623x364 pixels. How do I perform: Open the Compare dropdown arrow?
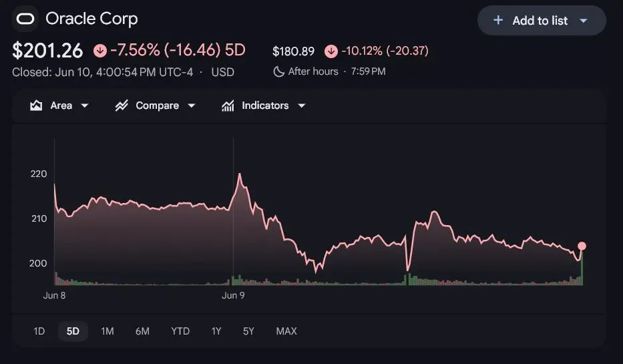click(192, 106)
